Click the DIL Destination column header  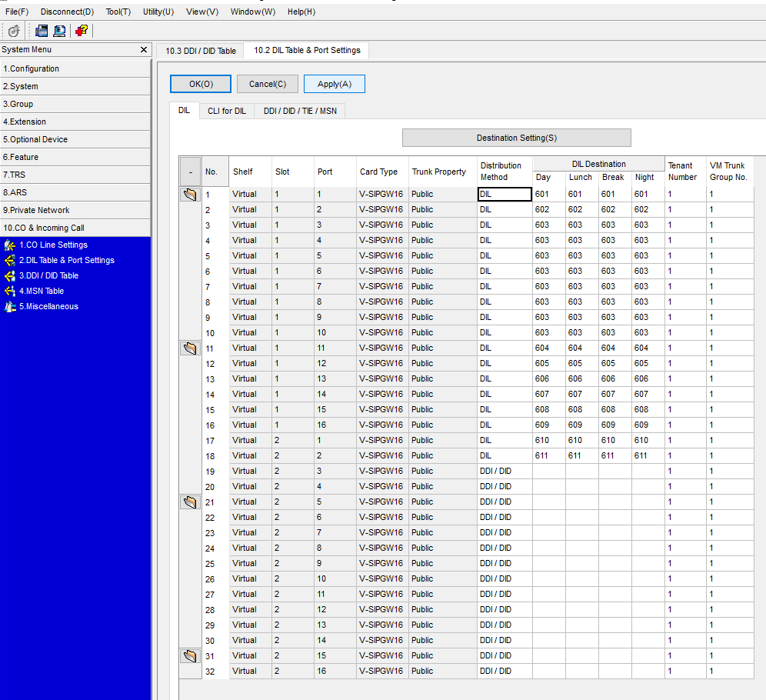click(x=598, y=164)
